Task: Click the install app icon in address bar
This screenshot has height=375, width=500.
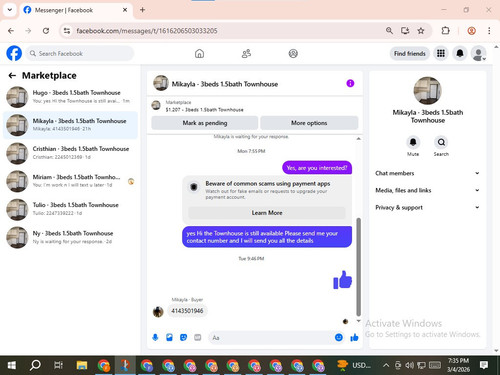Action: coord(405,31)
